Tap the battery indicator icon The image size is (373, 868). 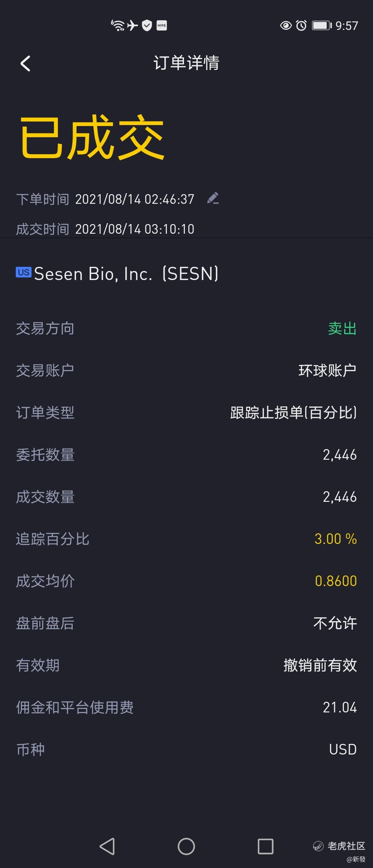pyautogui.click(x=322, y=25)
